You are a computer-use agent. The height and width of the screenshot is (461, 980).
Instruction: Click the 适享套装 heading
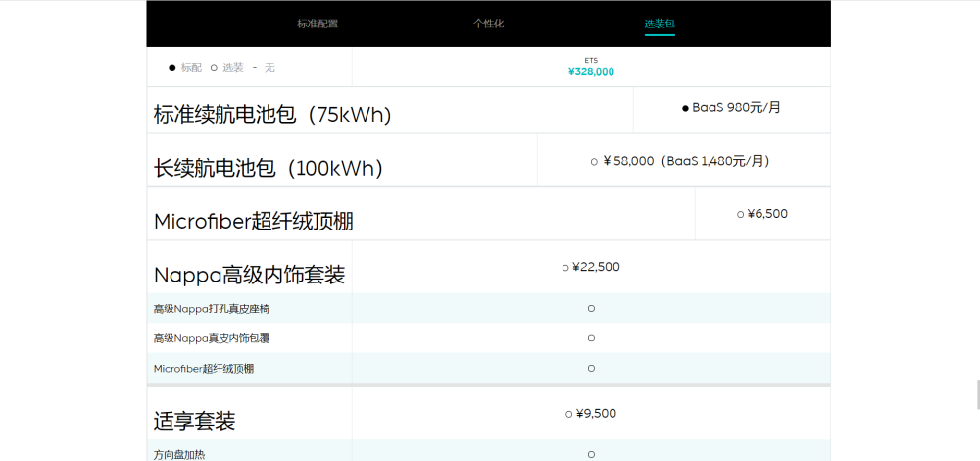(x=194, y=421)
